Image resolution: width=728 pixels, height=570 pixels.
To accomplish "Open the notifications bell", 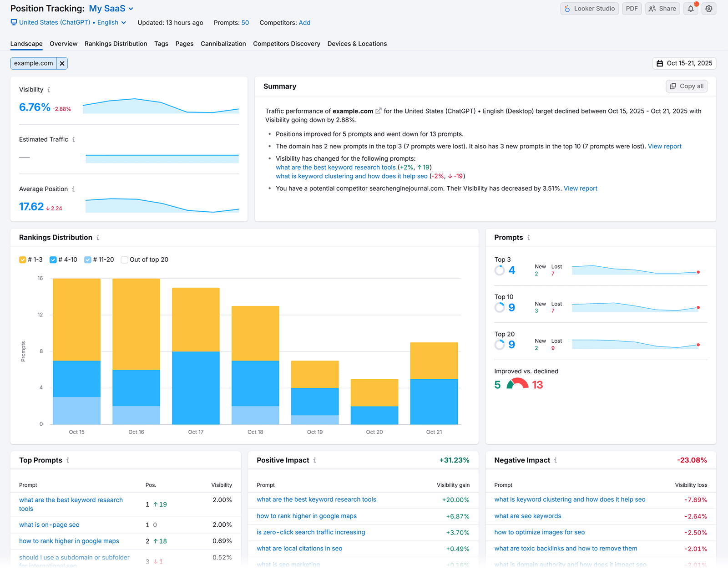I will coord(690,8).
